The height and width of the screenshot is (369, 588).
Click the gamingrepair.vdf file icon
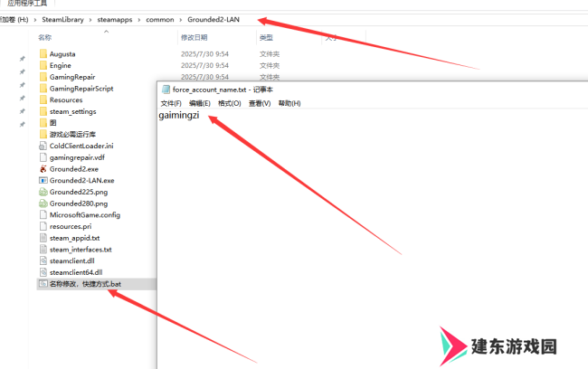coord(43,157)
